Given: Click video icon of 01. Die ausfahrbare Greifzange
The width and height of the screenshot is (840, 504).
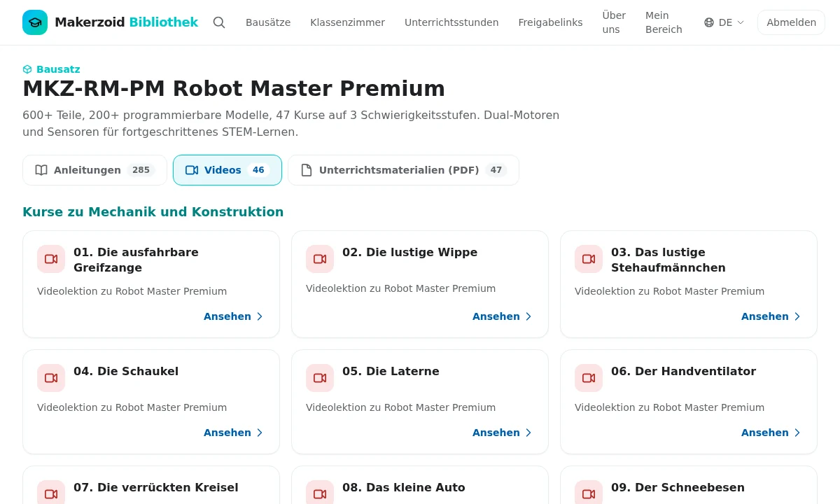Looking at the screenshot, I should [x=51, y=259].
